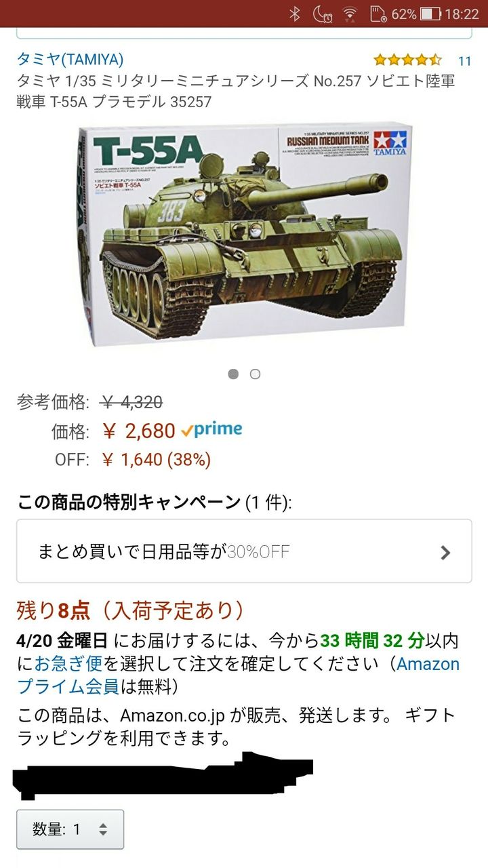Enlarge the T-55A tank box image
The height and width of the screenshot is (868, 488).
(244, 235)
